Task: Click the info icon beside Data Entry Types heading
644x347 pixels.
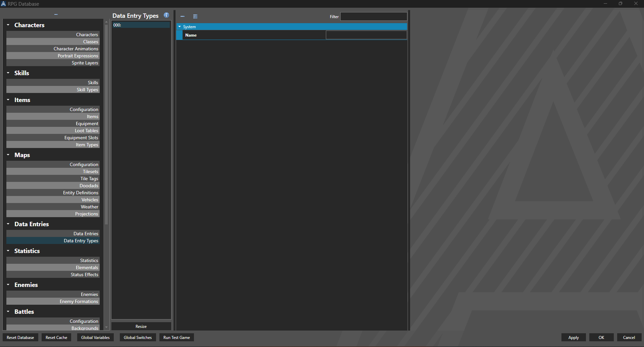Action: pos(166,15)
